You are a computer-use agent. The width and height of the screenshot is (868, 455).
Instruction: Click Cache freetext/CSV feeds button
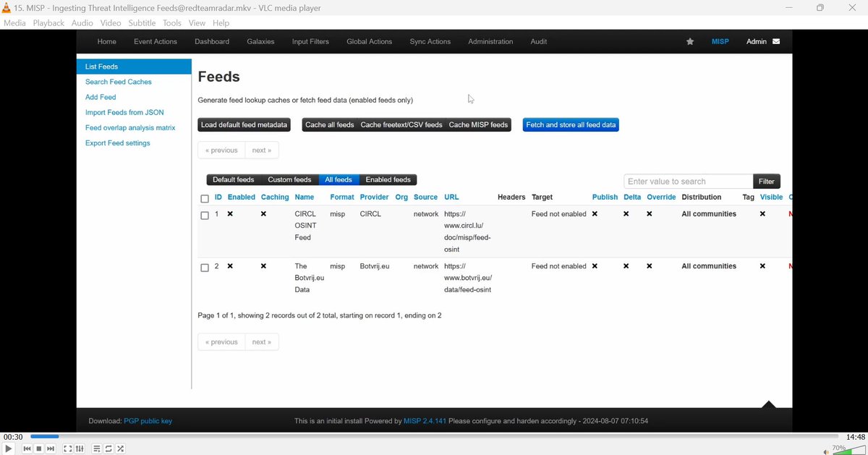(401, 125)
